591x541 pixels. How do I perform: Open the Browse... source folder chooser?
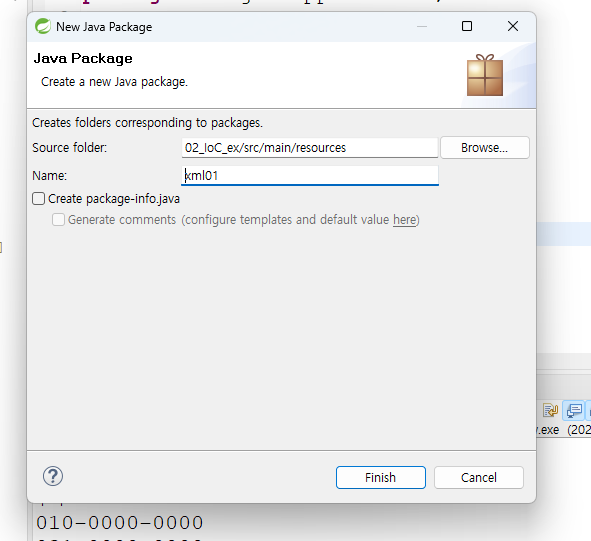tap(485, 147)
